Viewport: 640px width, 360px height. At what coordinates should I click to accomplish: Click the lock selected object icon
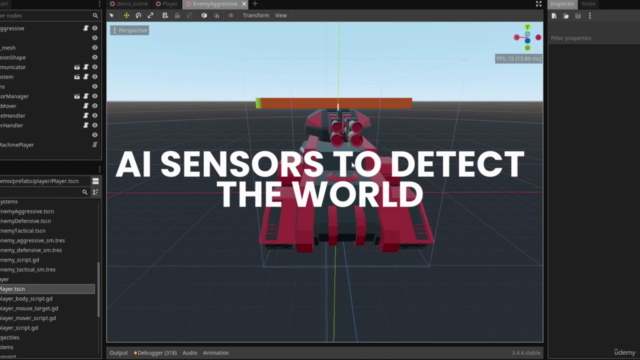point(177,16)
